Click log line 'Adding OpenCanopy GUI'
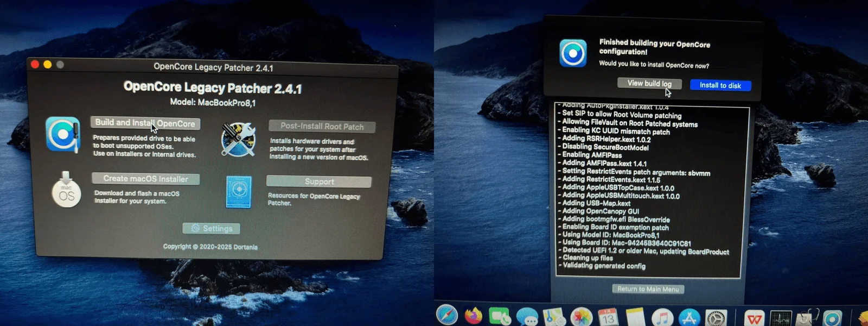868x326 pixels. 601,211
